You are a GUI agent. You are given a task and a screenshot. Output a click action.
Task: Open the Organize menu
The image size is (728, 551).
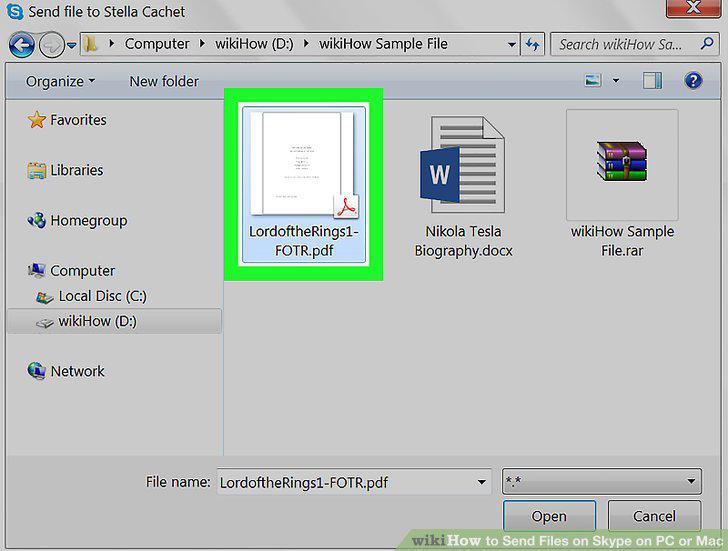point(60,81)
